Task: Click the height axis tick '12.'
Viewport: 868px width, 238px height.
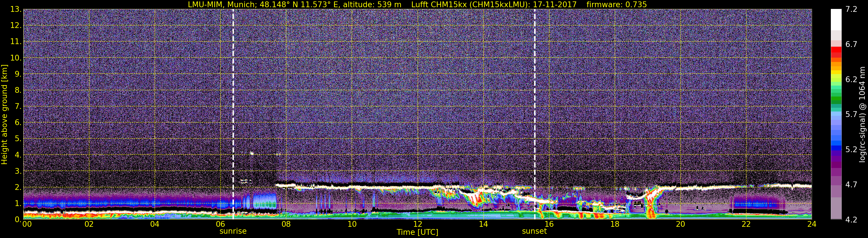Action: pos(16,25)
